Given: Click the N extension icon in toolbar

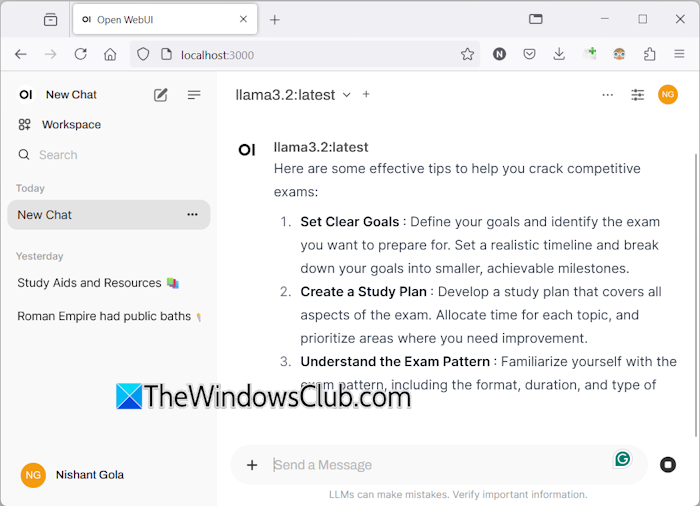Looking at the screenshot, I should pyautogui.click(x=499, y=54).
